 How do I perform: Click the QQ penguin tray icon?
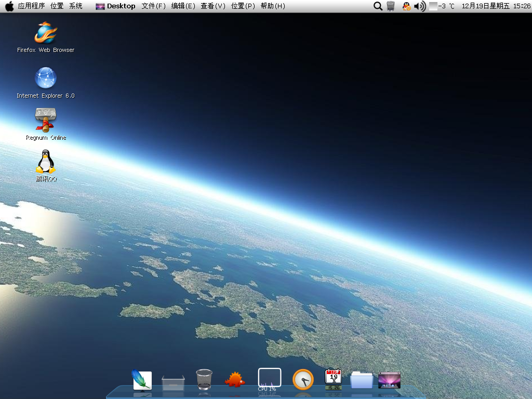click(x=406, y=6)
